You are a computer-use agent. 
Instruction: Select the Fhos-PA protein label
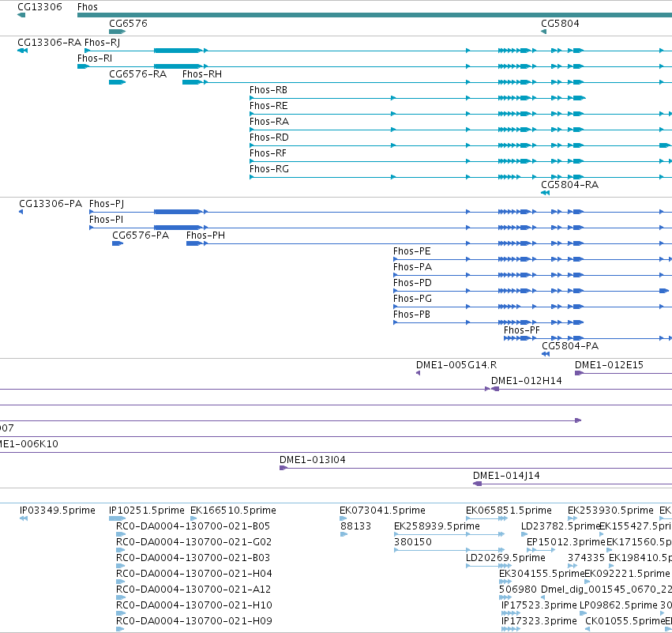point(413,267)
